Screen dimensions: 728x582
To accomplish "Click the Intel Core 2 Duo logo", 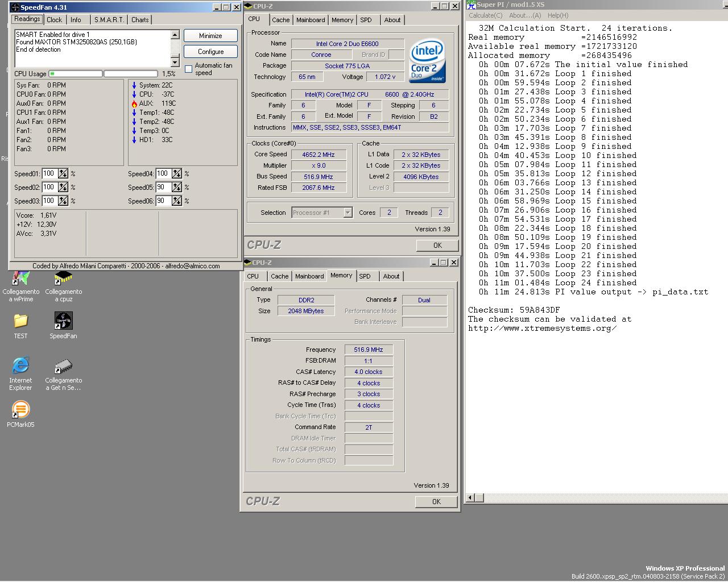I will click(x=428, y=60).
